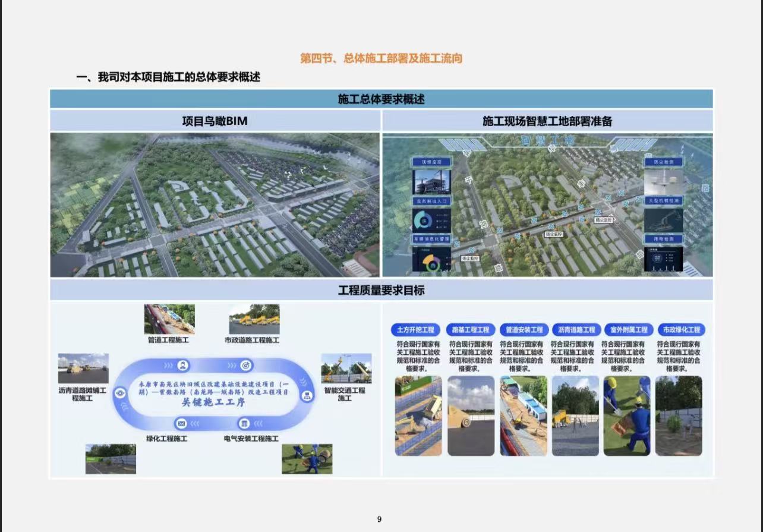Click the 视频监控 label on the smart site map
The image size is (763, 532).
point(432,161)
